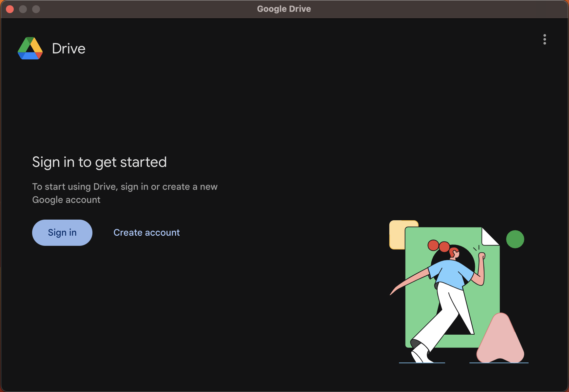Click the 'Sign in to get started' heading
The width and height of the screenshot is (569, 392).
coord(99,162)
